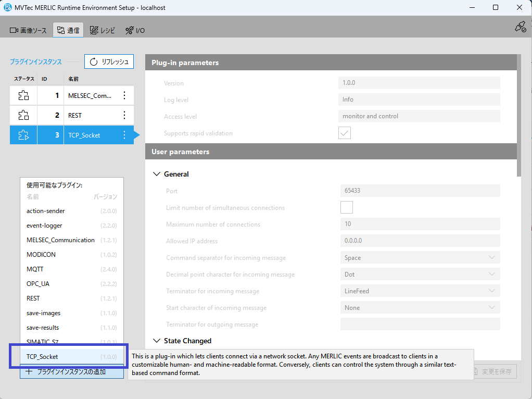Choose MQTT from available plug-ins
532x399 pixels.
click(x=72, y=269)
